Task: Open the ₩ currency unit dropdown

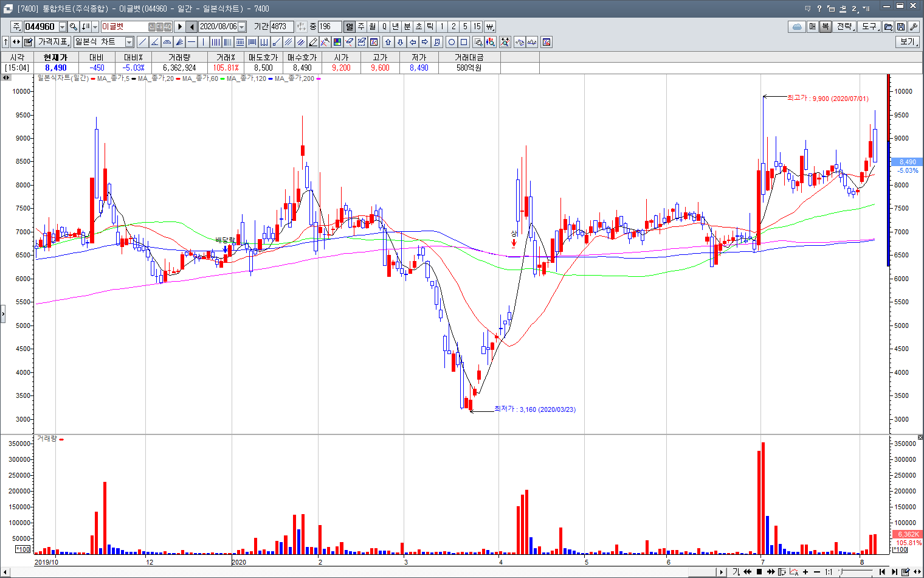Action: coord(490,27)
